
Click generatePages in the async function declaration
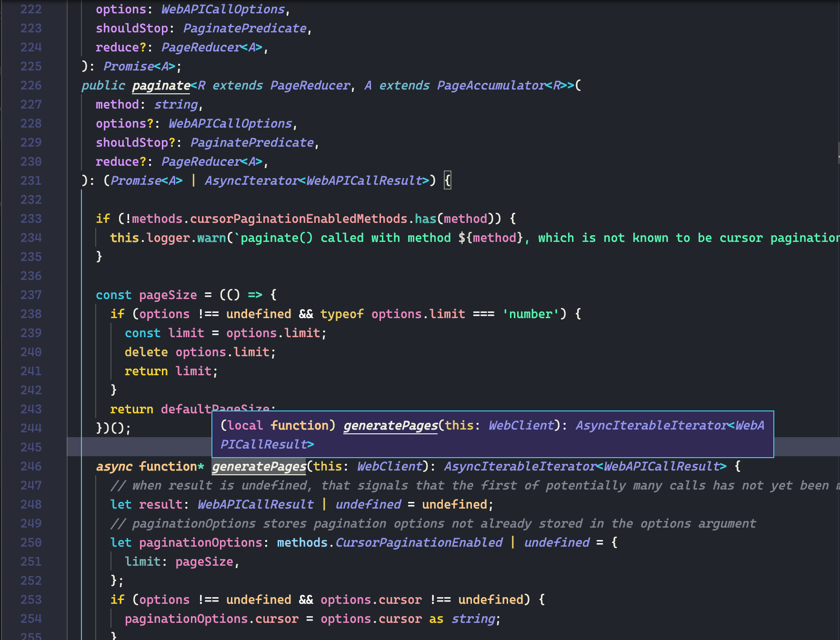[x=259, y=466]
